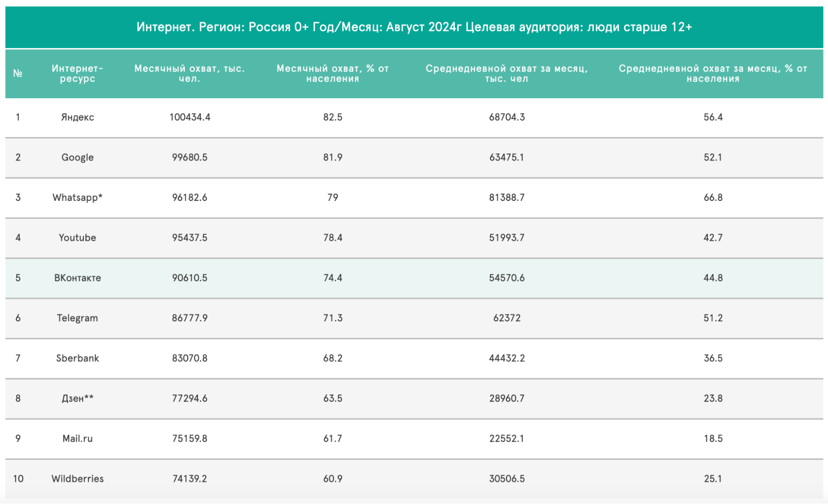Click the 74.4 percent cell
Viewport: 828px width, 504px height.
tap(333, 278)
